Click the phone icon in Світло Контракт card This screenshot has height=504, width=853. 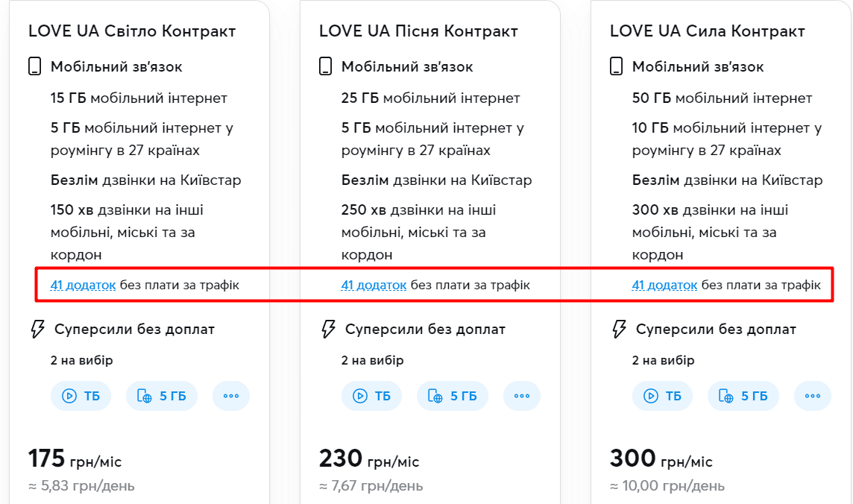[x=34, y=67]
